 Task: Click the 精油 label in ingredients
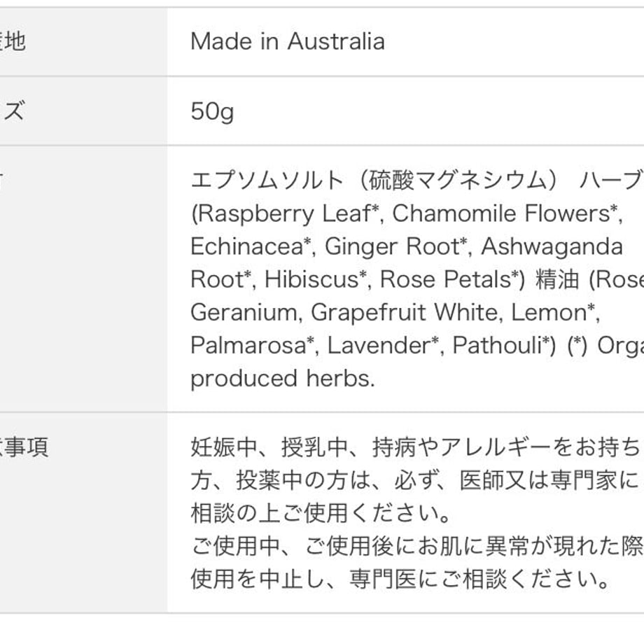click(x=557, y=280)
